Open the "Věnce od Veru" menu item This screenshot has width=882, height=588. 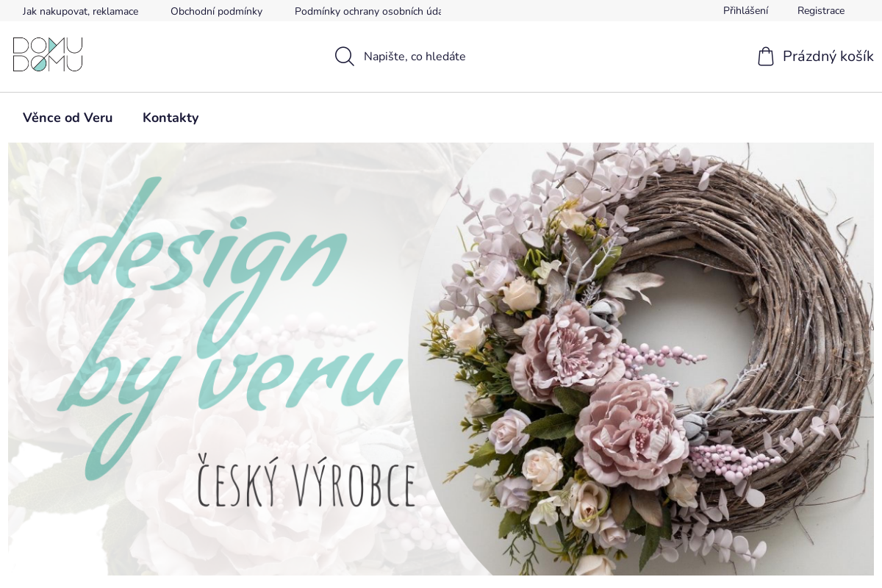[x=68, y=118]
